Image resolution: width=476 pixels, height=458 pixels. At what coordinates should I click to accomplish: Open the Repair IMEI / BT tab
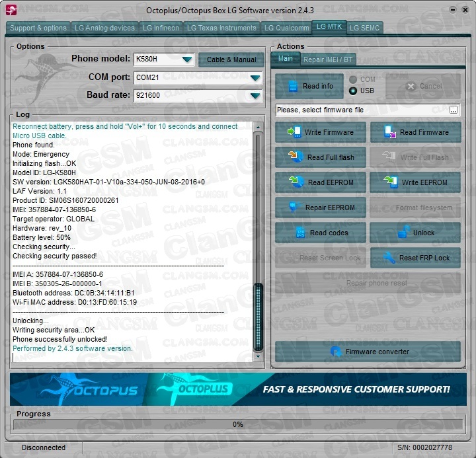328,59
